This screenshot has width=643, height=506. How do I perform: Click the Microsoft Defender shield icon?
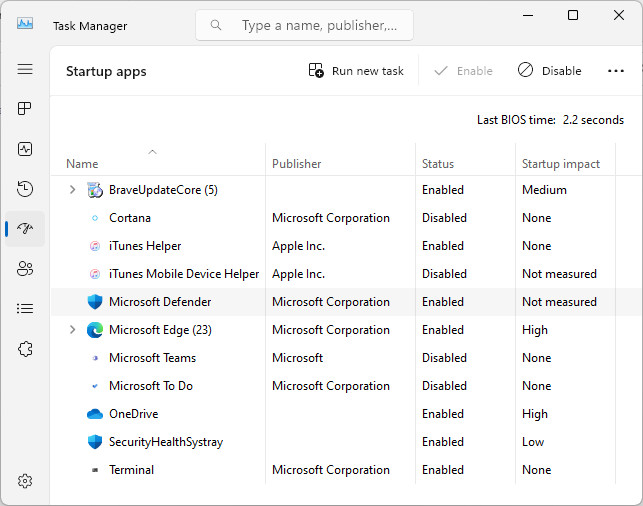click(x=95, y=302)
